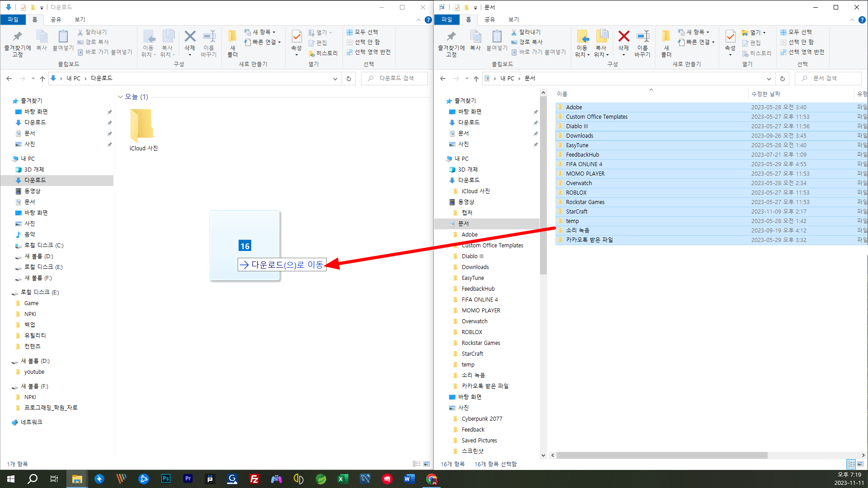Switch documents window to large icons view
The width and height of the screenshot is (868, 488).
[x=860, y=464]
